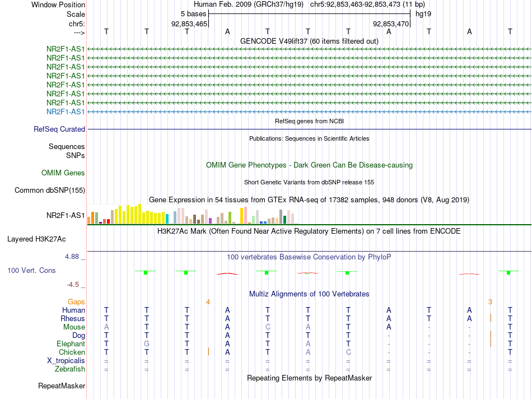532x399 pixels.
Task: Click the Rhesus species label
Action: click(x=73, y=318)
